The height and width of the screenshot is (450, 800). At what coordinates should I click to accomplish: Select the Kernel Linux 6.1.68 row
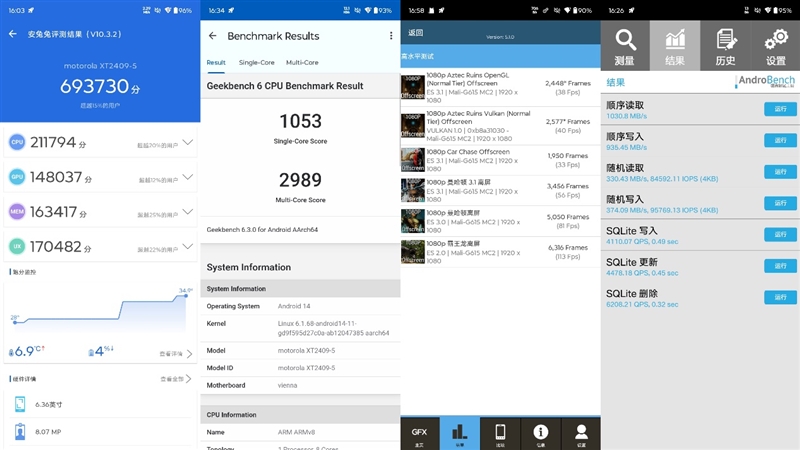(301, 328)
